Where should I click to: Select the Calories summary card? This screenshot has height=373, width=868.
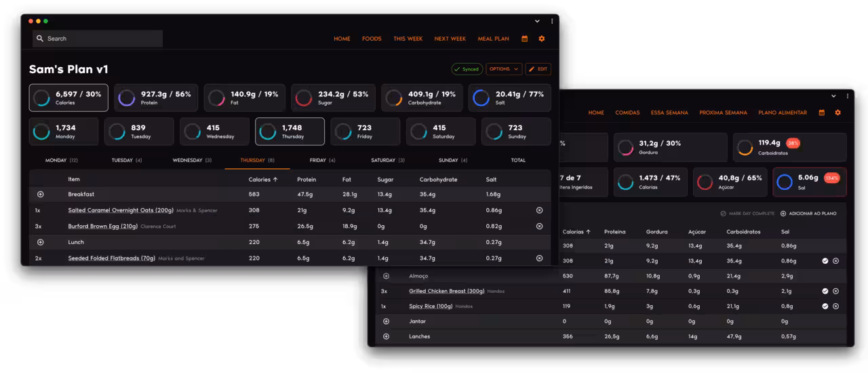(68, 98)
